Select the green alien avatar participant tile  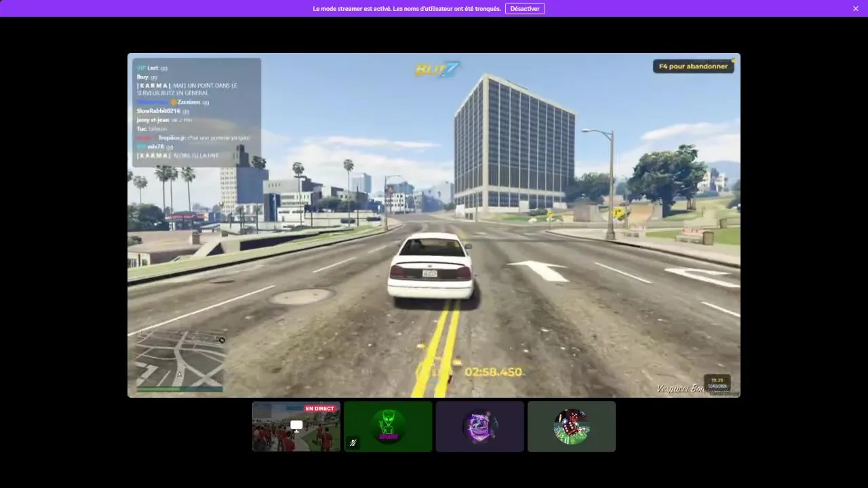pyautogui.click(x=388, y=426)
